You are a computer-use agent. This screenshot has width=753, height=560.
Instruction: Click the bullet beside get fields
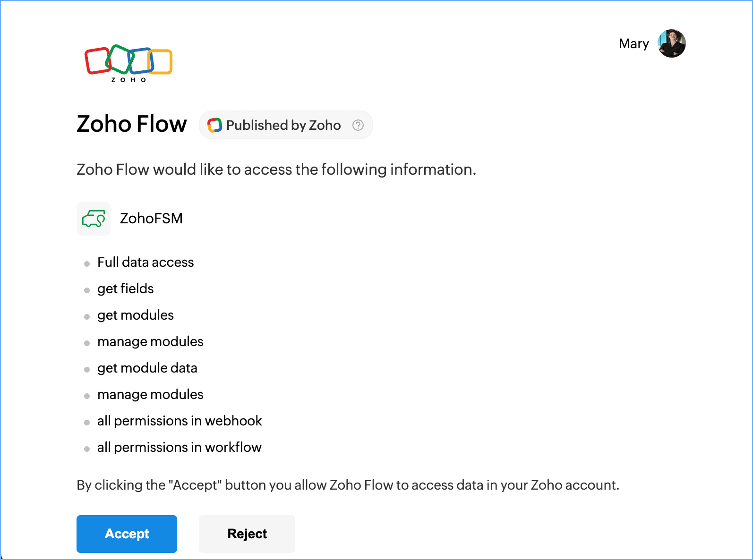tap(87, 290)
